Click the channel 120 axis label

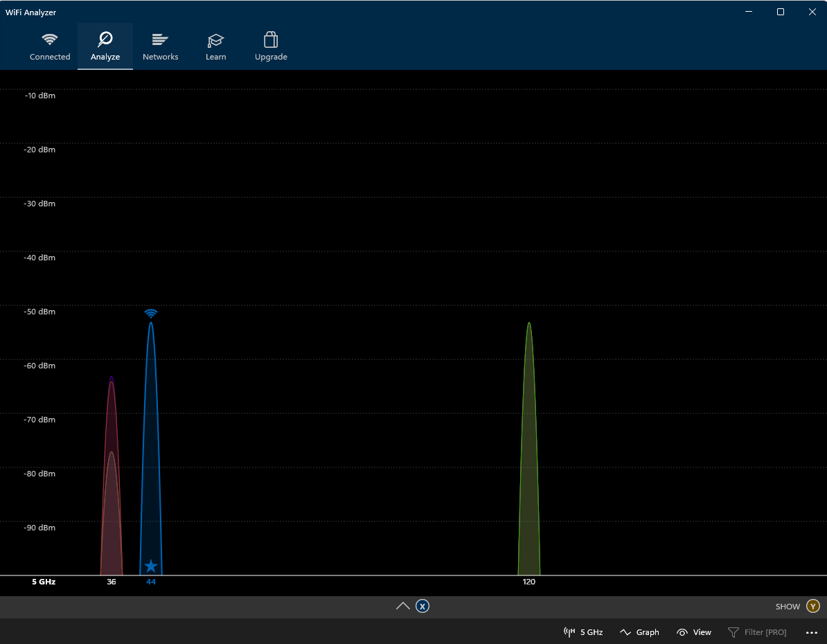pos(529,582)
